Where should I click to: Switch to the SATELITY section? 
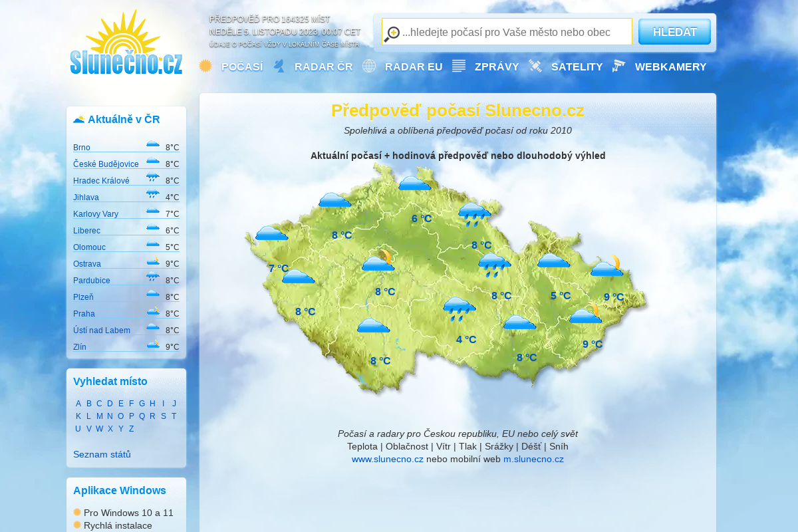577,66
